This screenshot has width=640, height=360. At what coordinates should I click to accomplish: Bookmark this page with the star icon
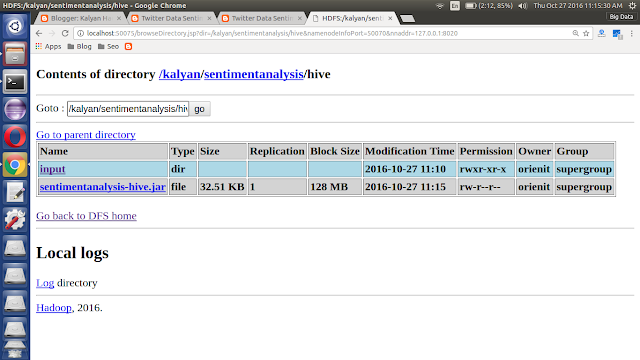point(586,33)
